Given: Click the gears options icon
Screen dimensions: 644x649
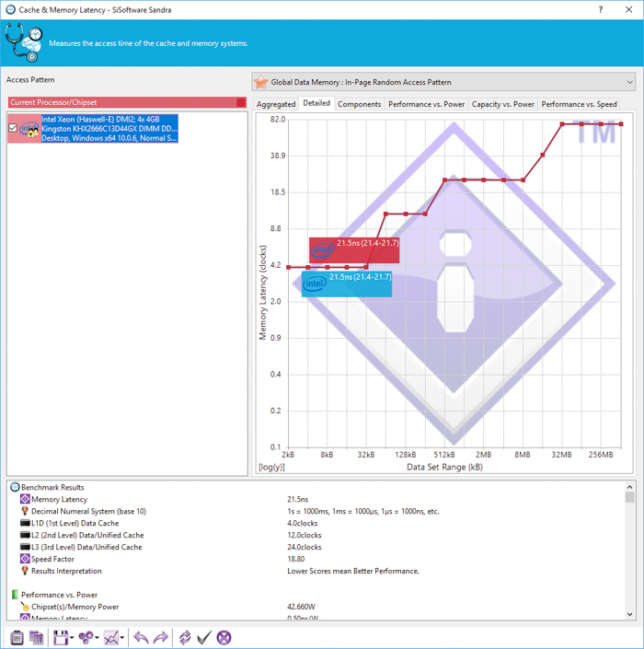Looking at the screenshot, I should click(86, 637).
